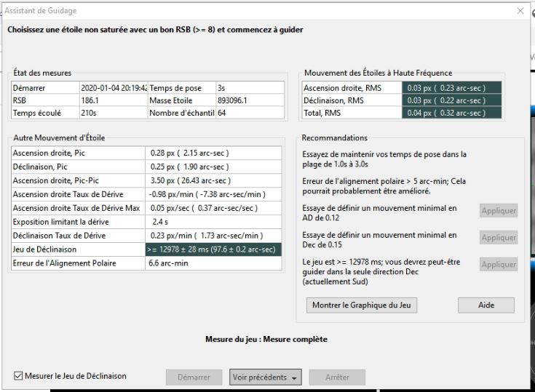The height and width of the screenshot is (392, 535).
Task: Open the Voir précédents dropdown
Action: (266, 377)
